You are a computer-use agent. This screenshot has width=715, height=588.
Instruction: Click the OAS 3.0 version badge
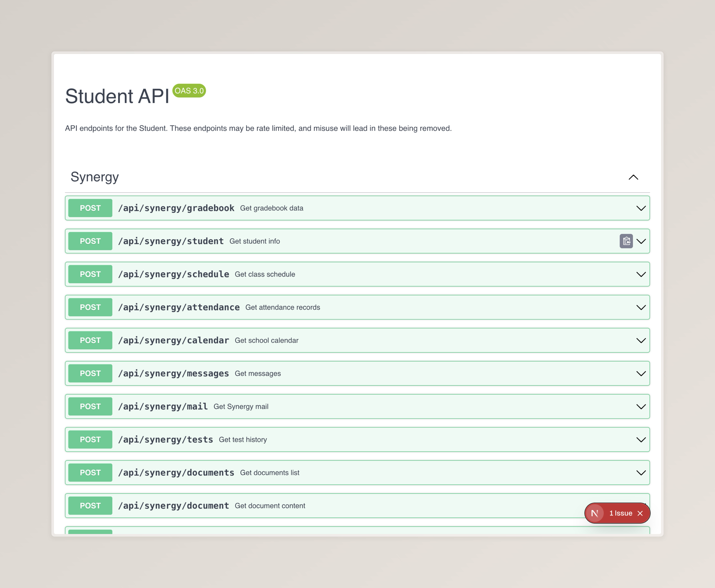coord(189,91)
